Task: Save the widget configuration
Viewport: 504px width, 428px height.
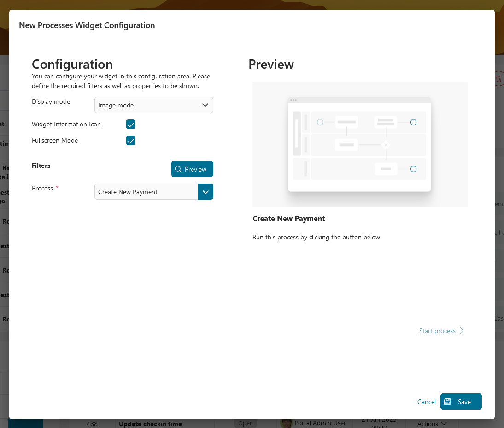Action: click(x=461, y=402)
